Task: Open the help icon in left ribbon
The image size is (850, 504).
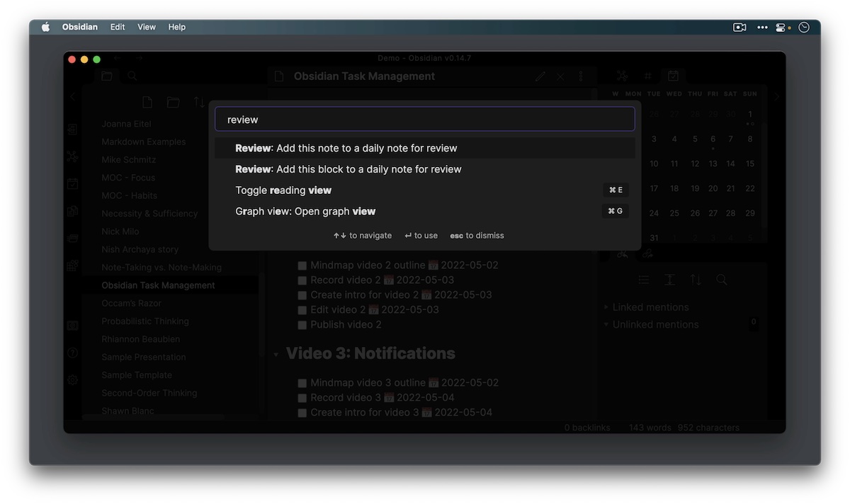Action: coord(72,353)
